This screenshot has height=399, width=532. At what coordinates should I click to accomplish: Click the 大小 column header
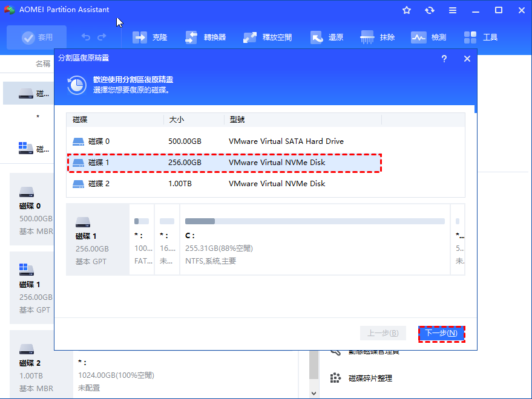click(194, 120)
